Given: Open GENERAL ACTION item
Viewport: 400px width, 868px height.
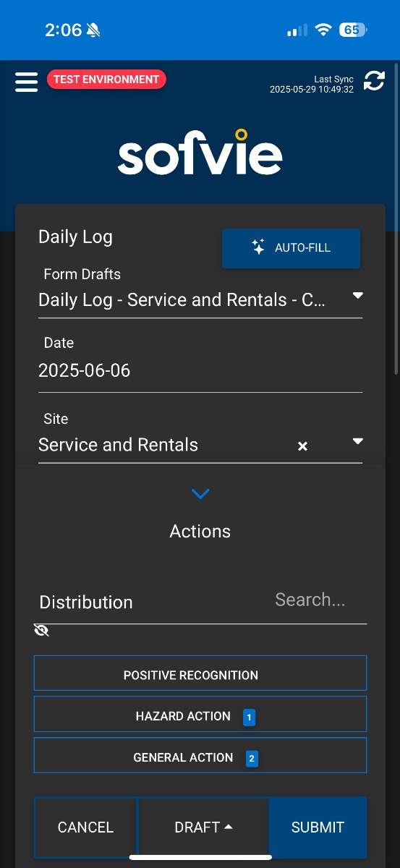Looking at the screenshot, I should (x=200, y=756).
